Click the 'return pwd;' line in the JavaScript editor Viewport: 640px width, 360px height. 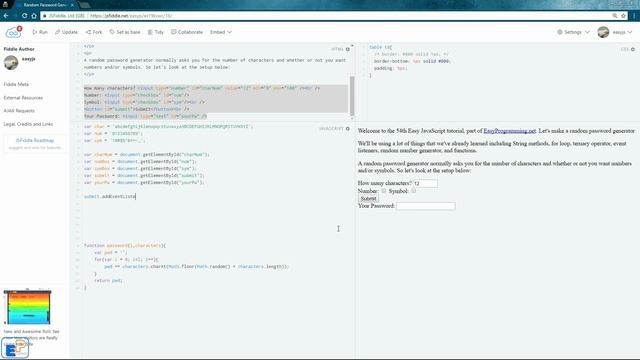point(108,280)
